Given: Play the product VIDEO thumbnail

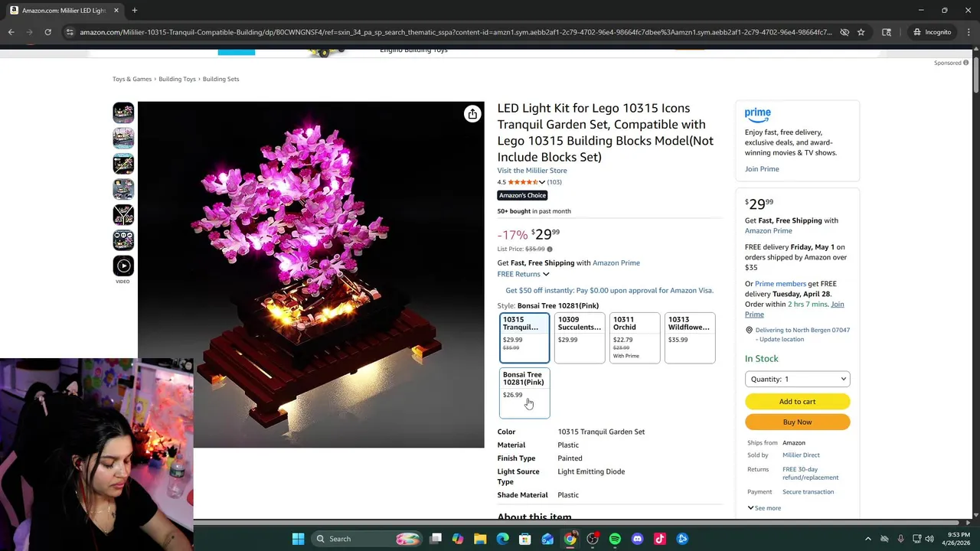Looking at the screenshot, I should point(123,266).
